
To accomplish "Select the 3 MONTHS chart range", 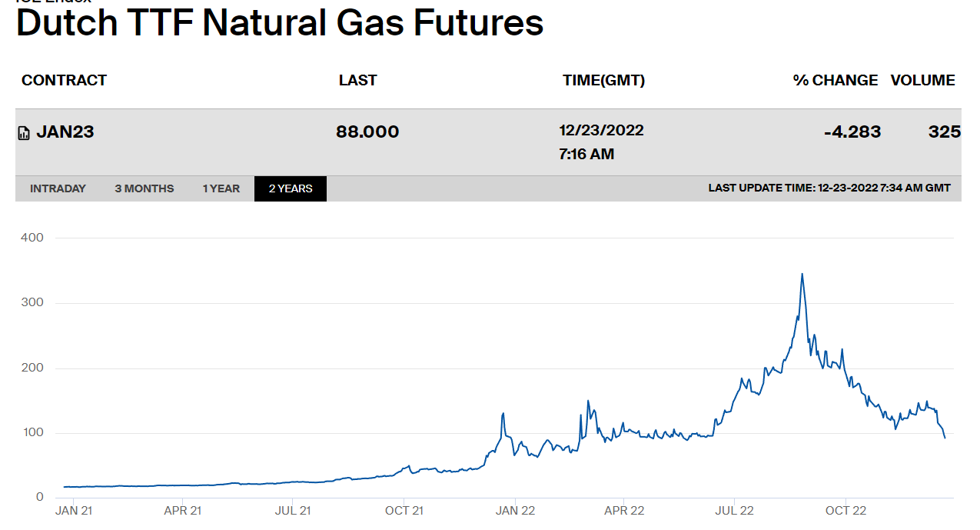I will 145,188.
